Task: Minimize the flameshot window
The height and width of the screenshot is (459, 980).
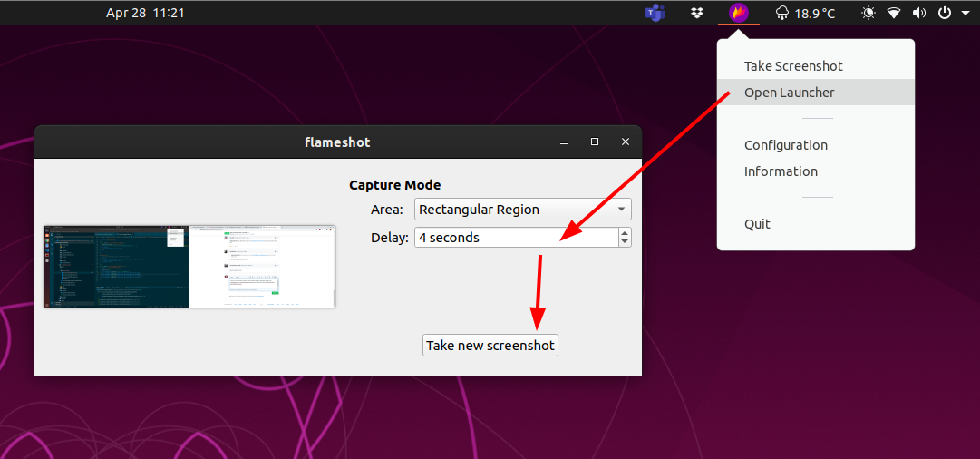Action: [x=564, y=142]
